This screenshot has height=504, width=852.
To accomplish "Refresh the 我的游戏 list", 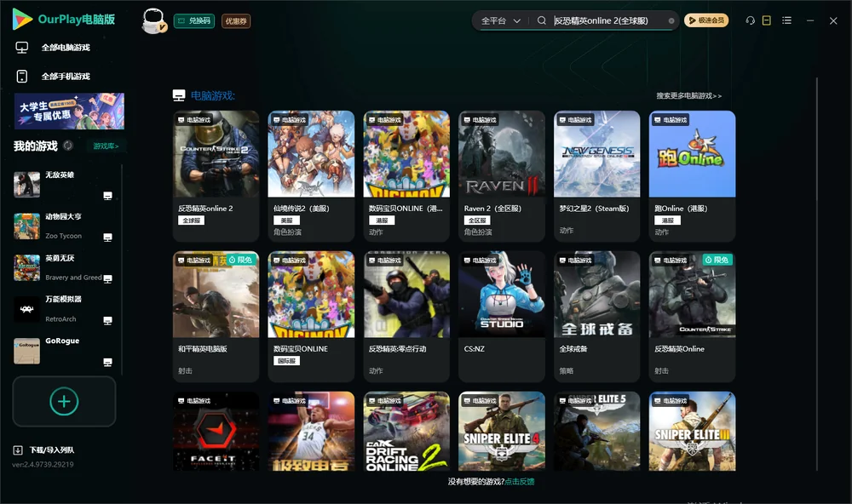I will coord(68,146).
